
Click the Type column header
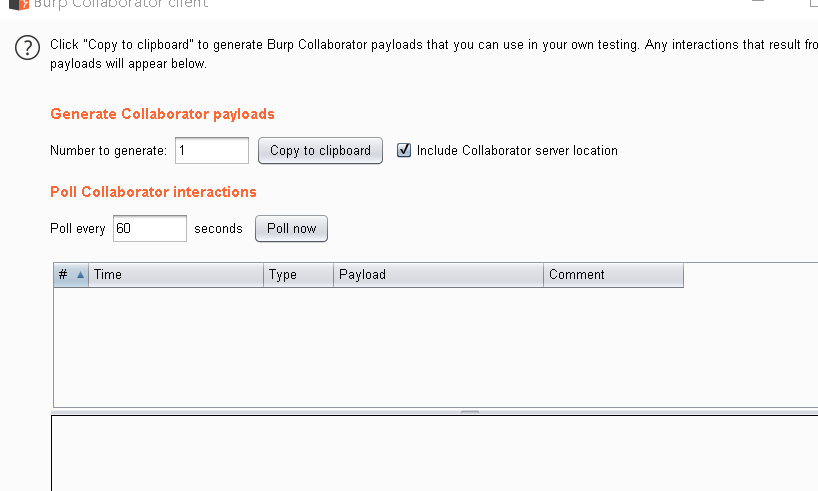[x=298, y=275]
